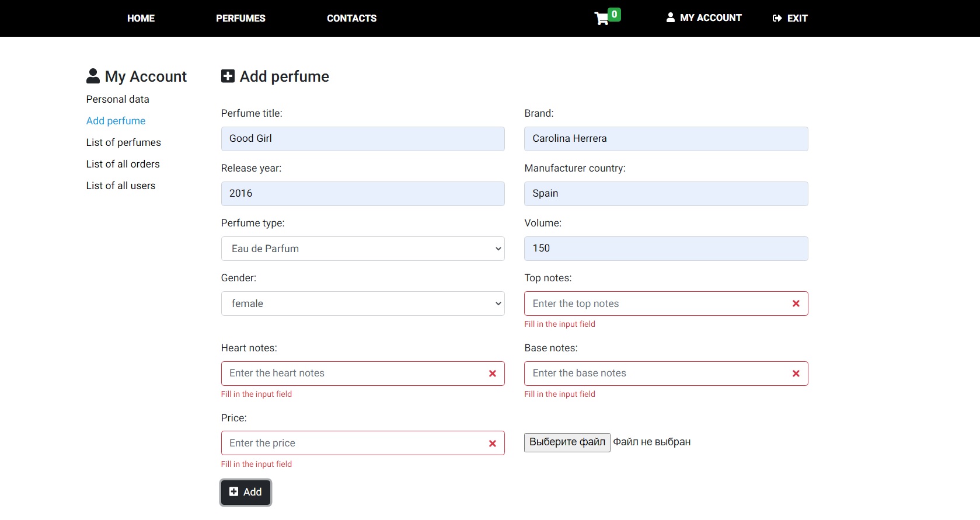Click into the Volume input field
Image resolution: width=980 pixels, height=520 pixels.
pyautogui.click(x=666, y=249)
